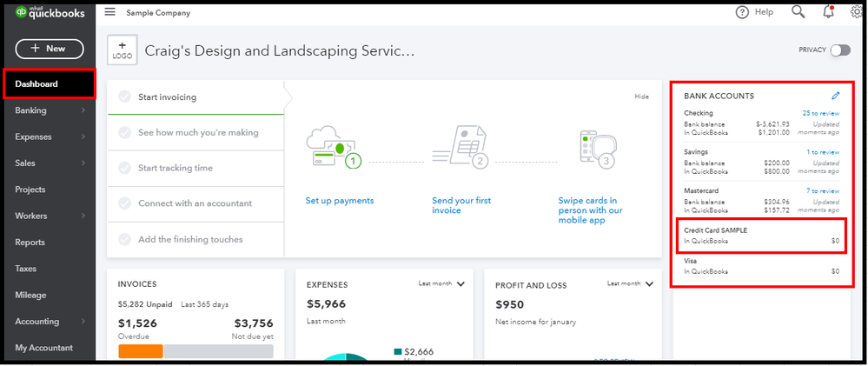Click the Craig's Design and Landscaping company name
The height and width of the screenshot is (366, 868).
click(280, 51)
